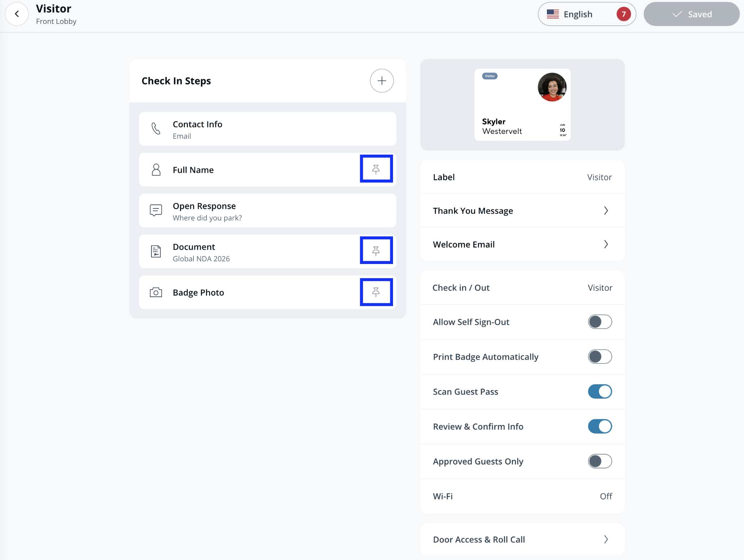
Task: Click the Skyler Westervelt badge preview
Action: point(522,105)
